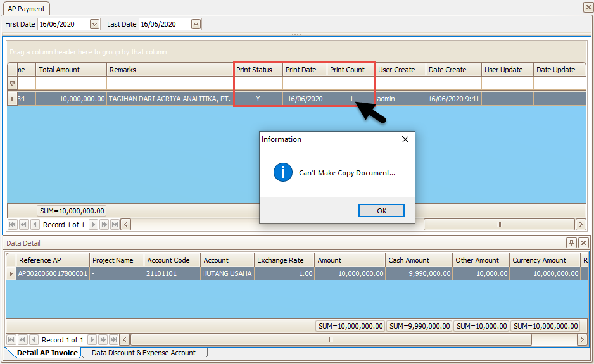This screenshot has width=594, height=364.
Task: Click left scroll arrow of Data Detail grid
Action: click(125, 340)
